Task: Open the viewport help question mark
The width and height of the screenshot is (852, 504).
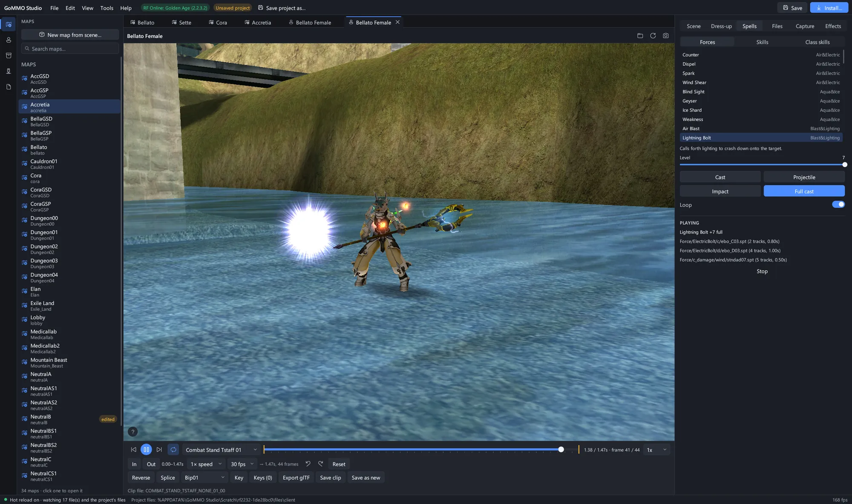Action: (133, 432)
